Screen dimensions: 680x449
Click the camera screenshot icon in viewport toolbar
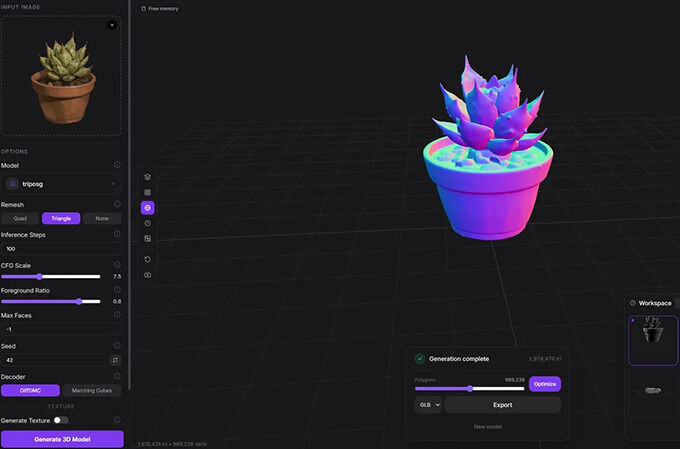click(x=148, y=274)
